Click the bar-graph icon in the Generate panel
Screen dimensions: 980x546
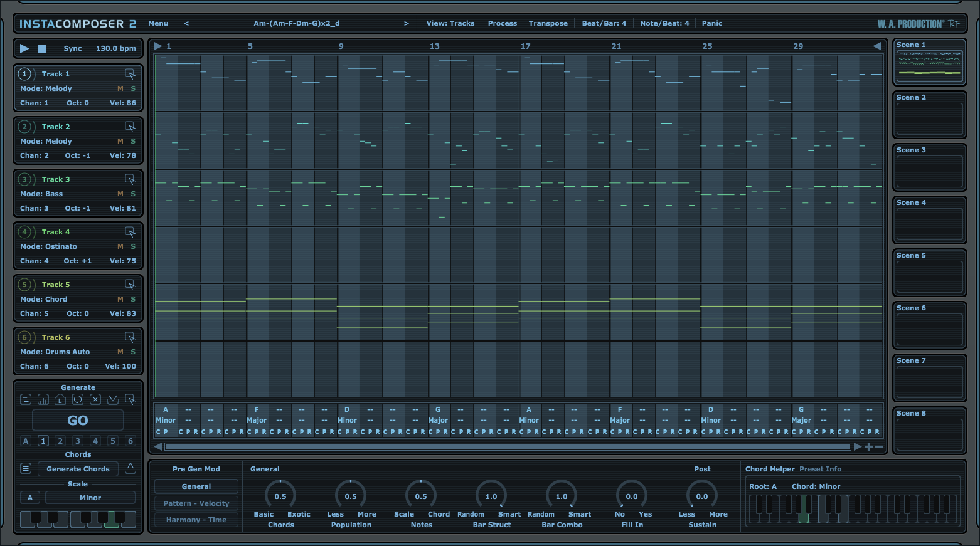pos(43,399)
